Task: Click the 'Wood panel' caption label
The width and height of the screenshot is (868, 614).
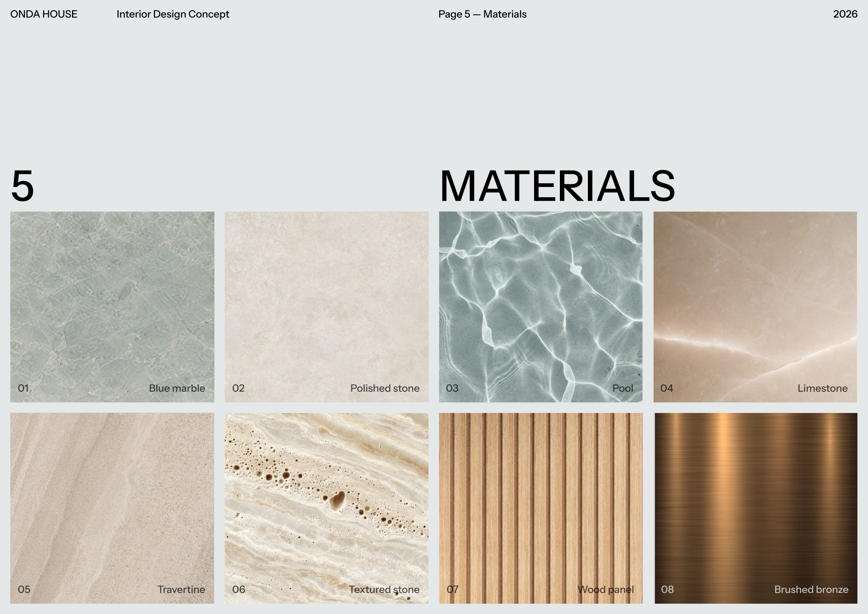Action: [x=606, y=589]
